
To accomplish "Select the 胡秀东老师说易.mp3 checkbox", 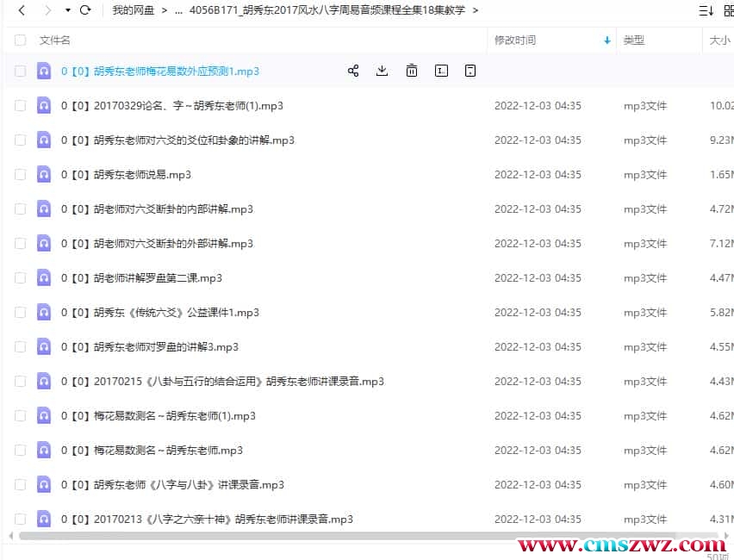I will 20,174.
